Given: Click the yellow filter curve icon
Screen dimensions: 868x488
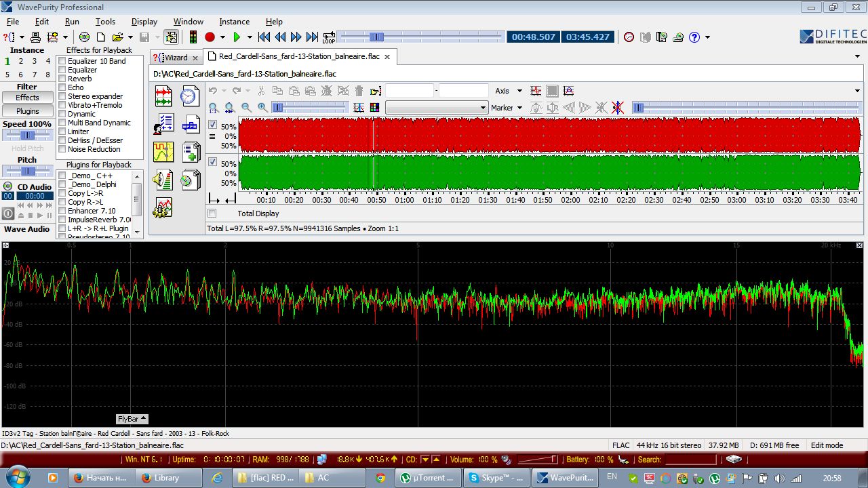Looking at the screenshot, I should 163,152.
